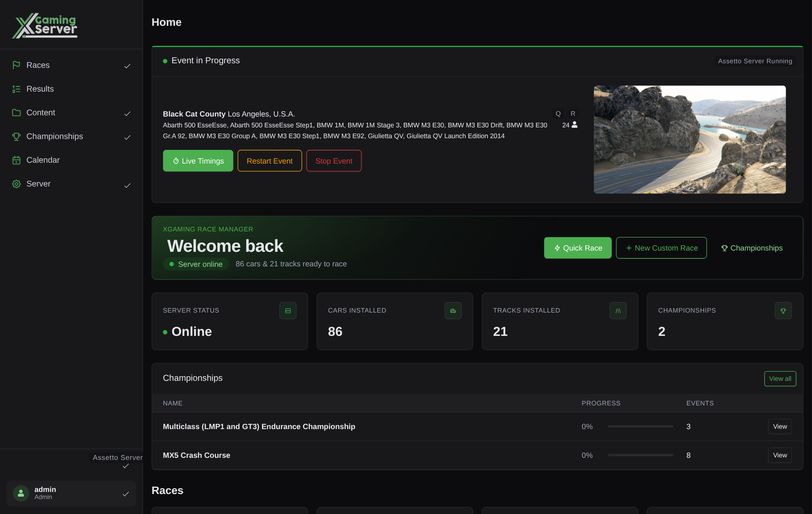Click the Black Cat County track thumbnail
The height and width of the screenshot is (514, 812).
coord(690,139)
